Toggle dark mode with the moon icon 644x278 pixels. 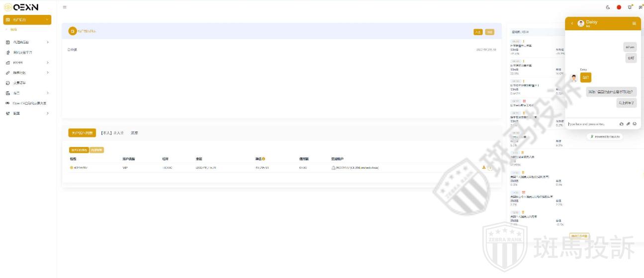coord(608,7)
